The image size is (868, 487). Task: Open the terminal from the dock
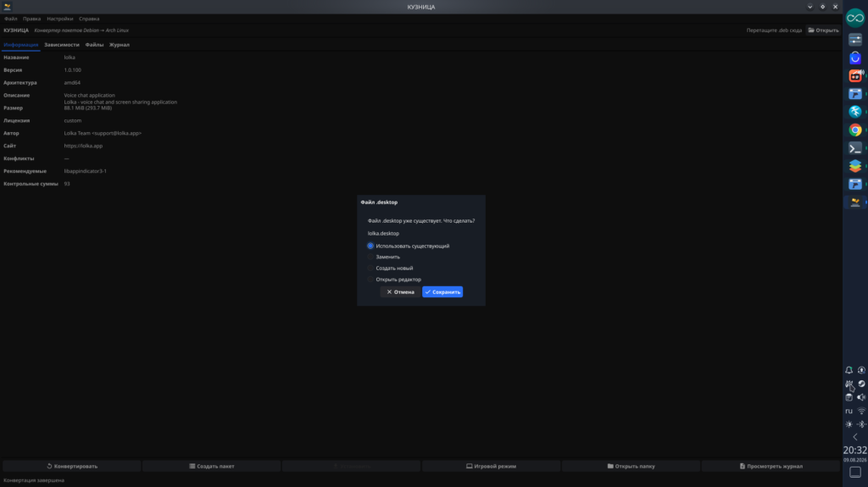(855, 147)
